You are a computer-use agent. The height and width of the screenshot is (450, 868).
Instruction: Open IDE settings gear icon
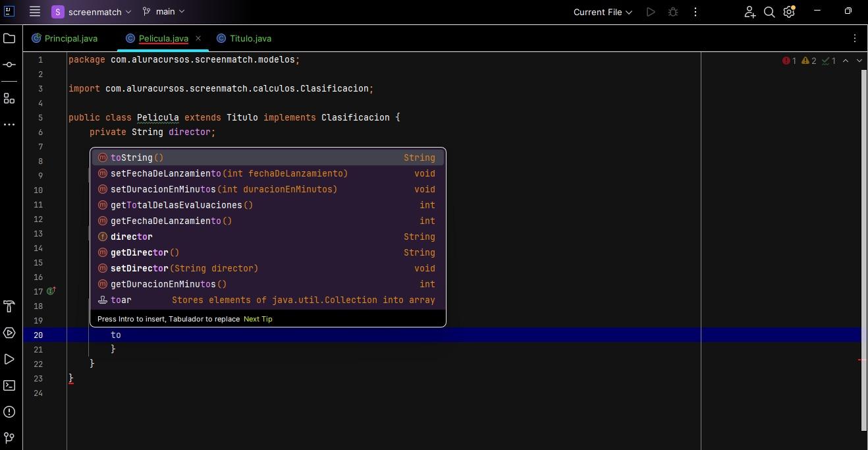click(789, 12)
